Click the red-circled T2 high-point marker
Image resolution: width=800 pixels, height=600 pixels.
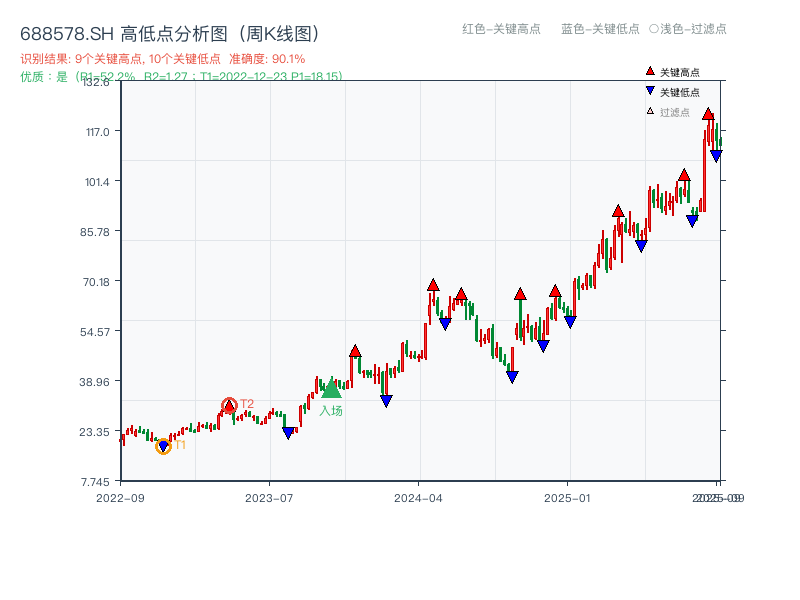[x=230, y=406]
